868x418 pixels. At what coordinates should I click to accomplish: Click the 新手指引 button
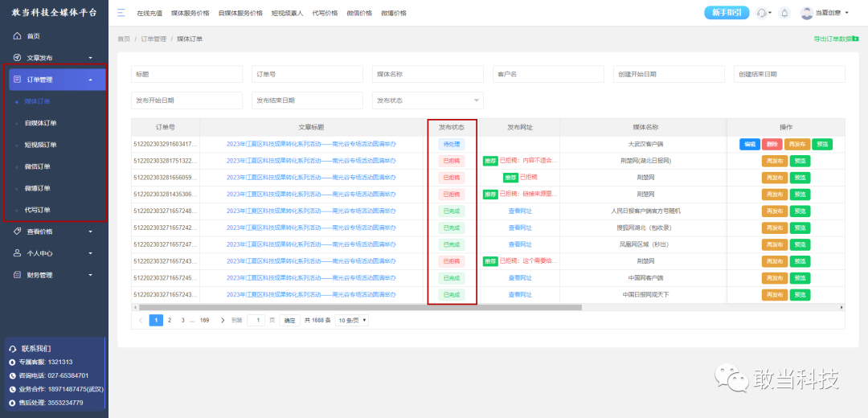[x=727, y=13]
